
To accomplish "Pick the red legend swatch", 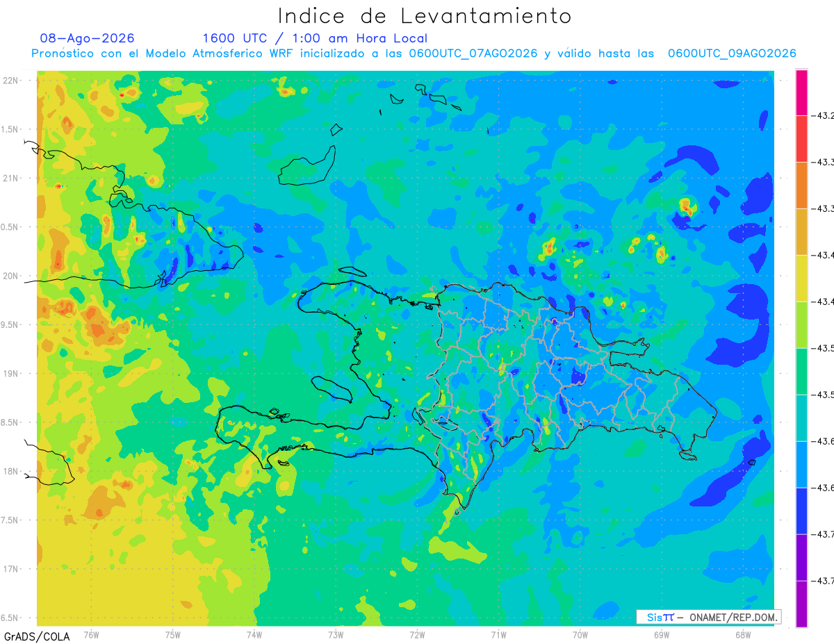I will click(x=801, y=138).
